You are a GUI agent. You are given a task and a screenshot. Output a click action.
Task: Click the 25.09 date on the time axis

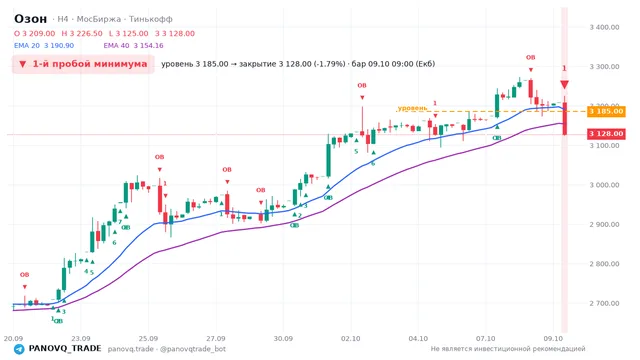click(148, 338)
